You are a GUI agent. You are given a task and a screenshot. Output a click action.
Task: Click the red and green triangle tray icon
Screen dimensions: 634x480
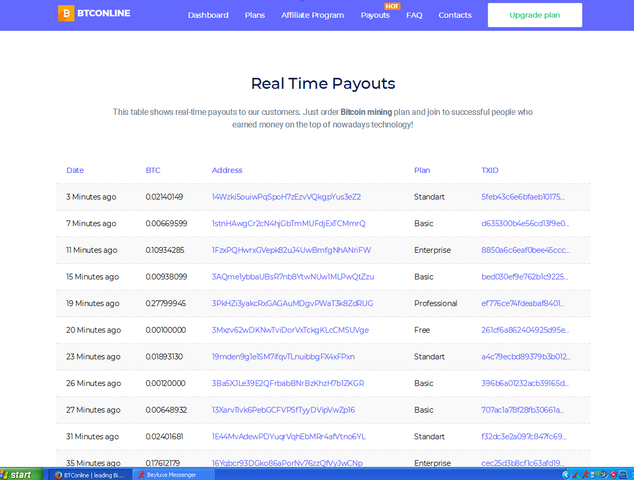click(576, 475)
